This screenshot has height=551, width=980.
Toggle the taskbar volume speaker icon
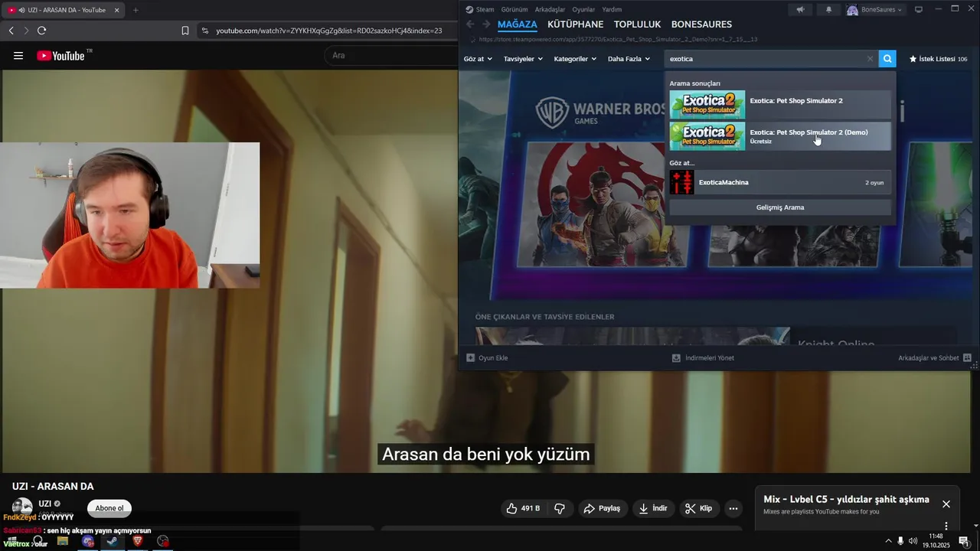[x=913, y=541]
